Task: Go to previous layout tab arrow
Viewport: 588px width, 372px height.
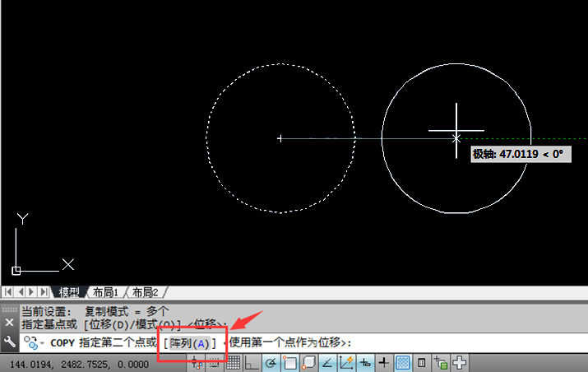Action: click(21, 291)
